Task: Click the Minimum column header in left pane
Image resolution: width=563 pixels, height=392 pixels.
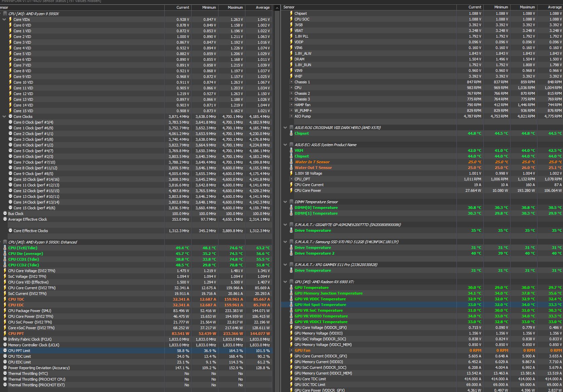Action: [x=205, y=7]
